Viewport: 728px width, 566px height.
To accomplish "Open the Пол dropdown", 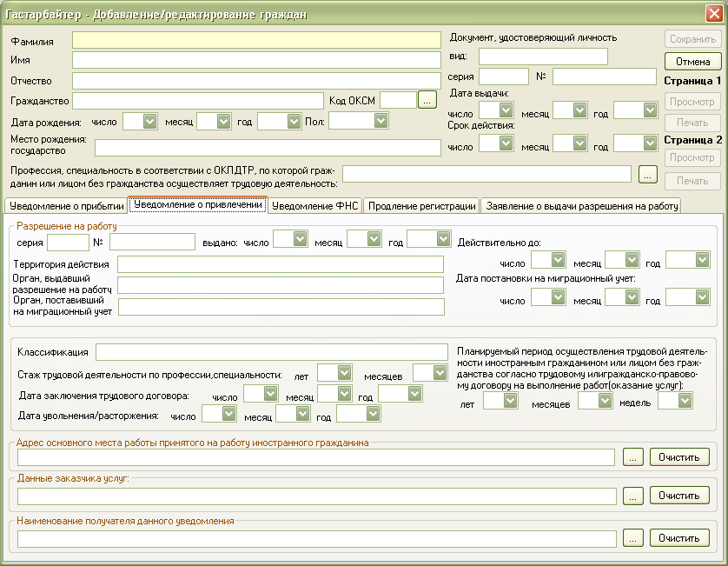I will pos(381,121).
